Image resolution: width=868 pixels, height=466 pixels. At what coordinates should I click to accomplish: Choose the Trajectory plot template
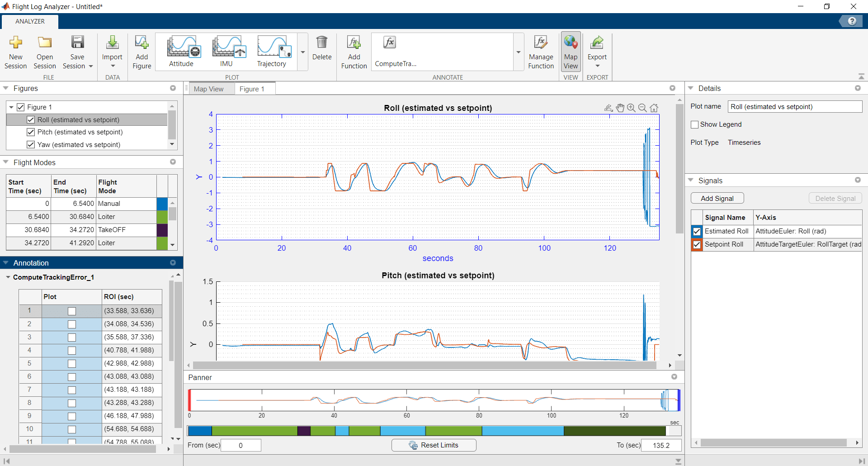click(x=272, y=47)
